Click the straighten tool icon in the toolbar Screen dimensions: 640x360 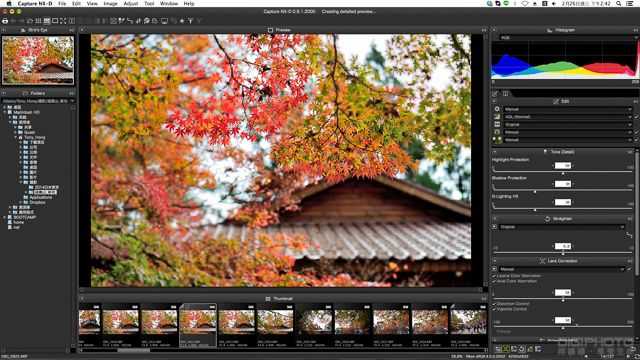pyautogui.click(x=130, y=21)
